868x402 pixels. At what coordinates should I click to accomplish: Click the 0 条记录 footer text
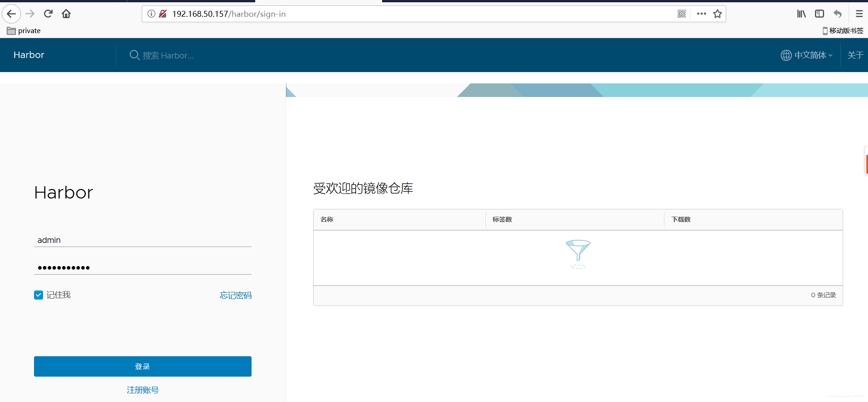coord(824,295)
